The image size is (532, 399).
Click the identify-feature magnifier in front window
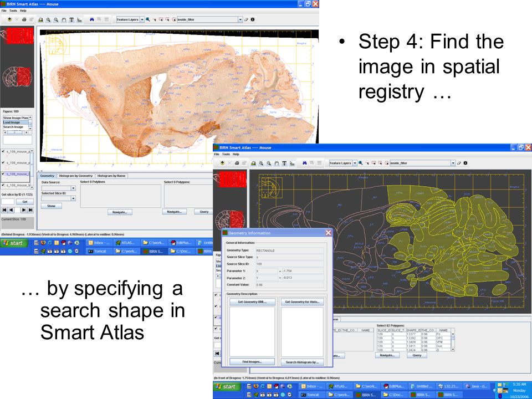tap(361, 163)
